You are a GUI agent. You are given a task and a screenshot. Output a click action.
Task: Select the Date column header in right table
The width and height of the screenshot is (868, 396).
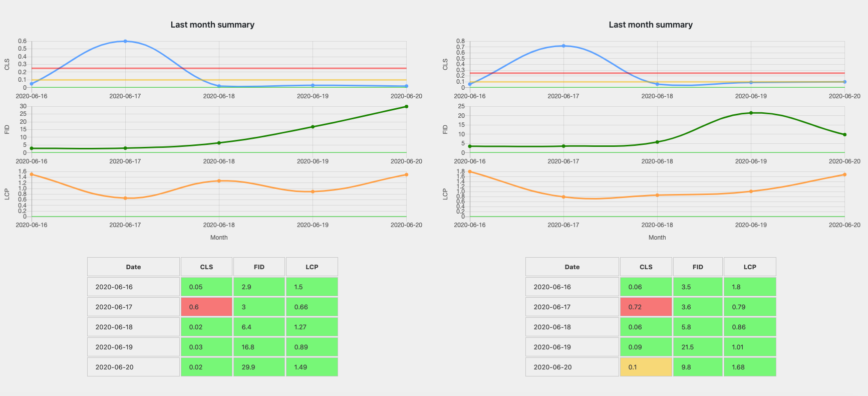pyautogui.click(x=572, y=267)
